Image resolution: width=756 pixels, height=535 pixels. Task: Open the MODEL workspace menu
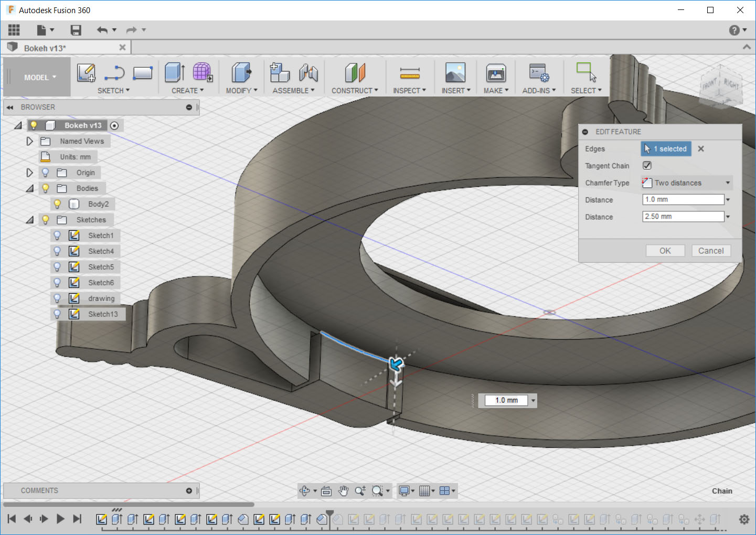pyautogui.click(x=39, y=78)
